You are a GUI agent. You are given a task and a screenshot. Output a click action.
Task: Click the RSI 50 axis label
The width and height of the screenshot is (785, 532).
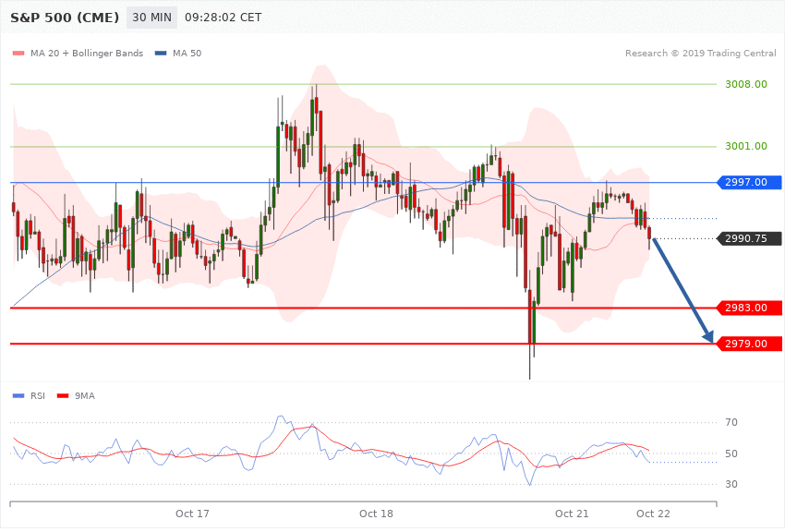[x=731, y=453]
